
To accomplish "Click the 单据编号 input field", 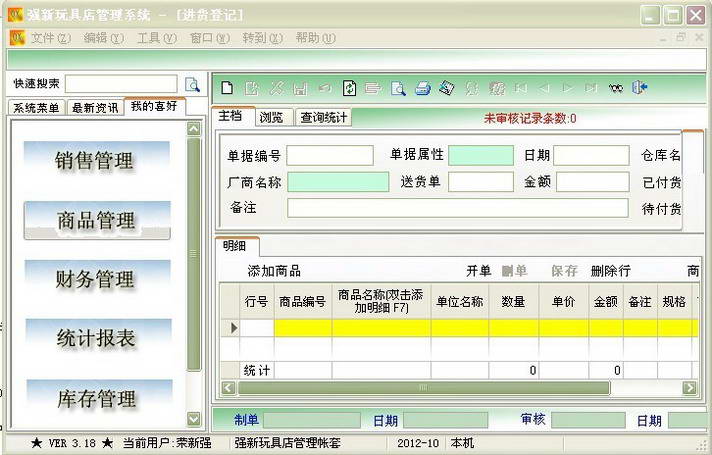I will coord(330,156).
